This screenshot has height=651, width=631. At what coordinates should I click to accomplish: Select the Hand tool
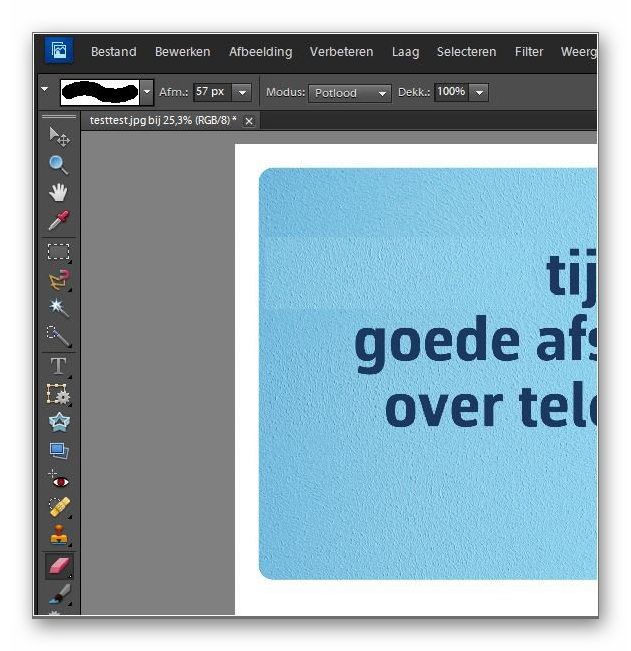59,192
